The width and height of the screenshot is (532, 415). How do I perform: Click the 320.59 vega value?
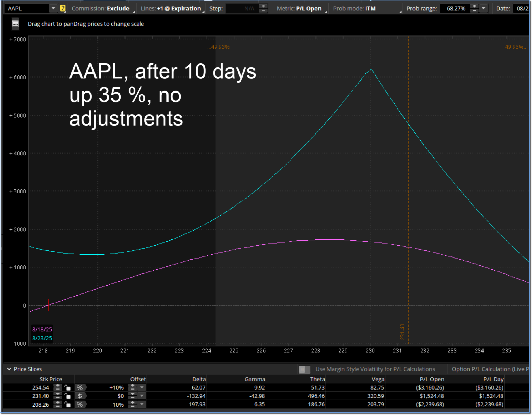coord(376,396)
